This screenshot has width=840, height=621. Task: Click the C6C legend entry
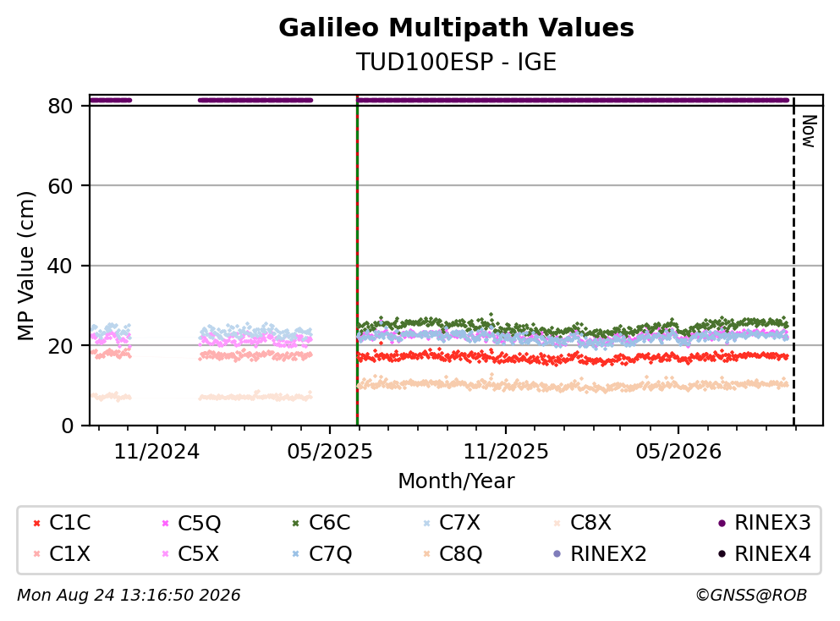tap(321, 522)
